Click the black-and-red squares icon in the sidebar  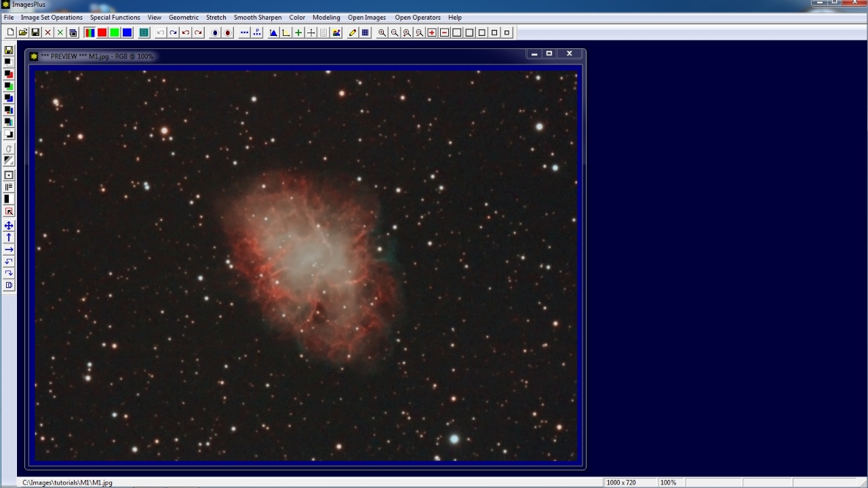pos(9,74)
